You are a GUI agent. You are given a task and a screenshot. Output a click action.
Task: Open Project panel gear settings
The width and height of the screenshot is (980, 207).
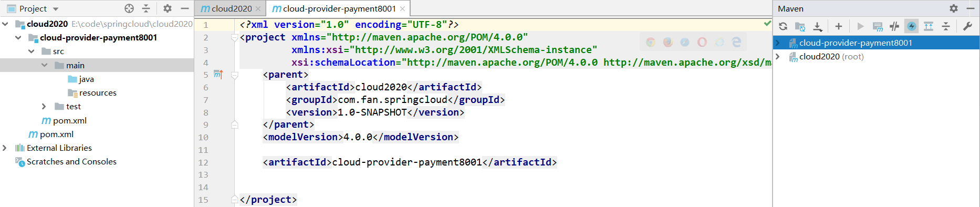click(x=168, y=8)
